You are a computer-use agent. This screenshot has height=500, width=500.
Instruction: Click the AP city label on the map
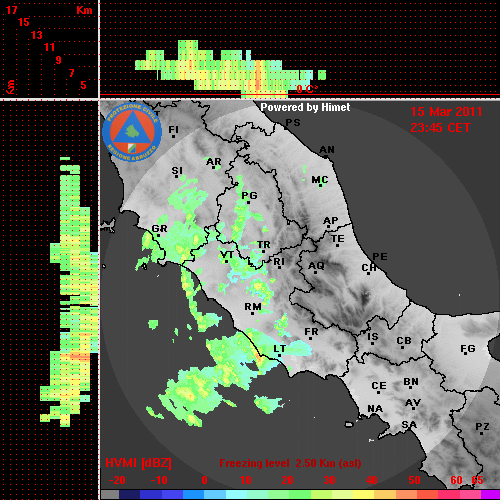330,220
